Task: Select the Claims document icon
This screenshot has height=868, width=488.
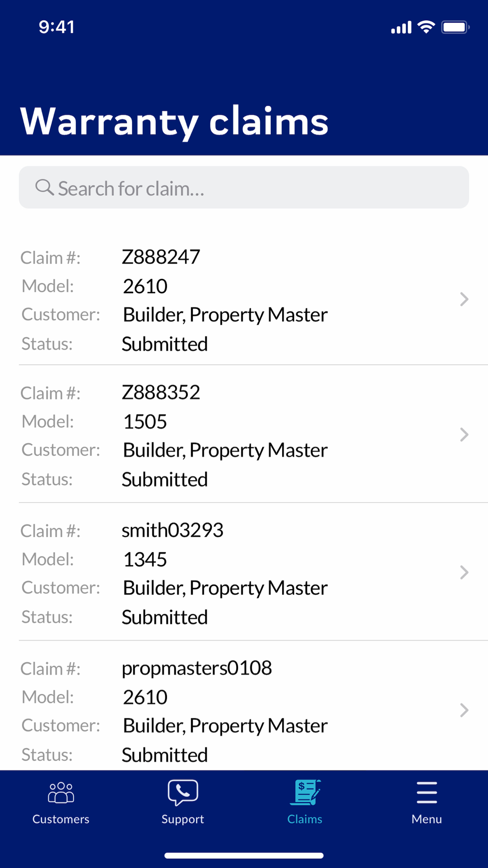Action: [305, 792]
